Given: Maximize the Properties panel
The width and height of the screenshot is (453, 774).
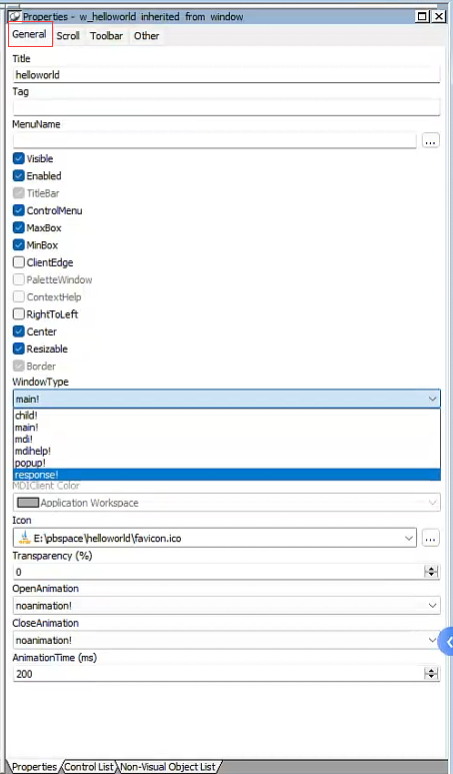Looking at the screenshot, I should pyautogui.click(x=422, y=16).
